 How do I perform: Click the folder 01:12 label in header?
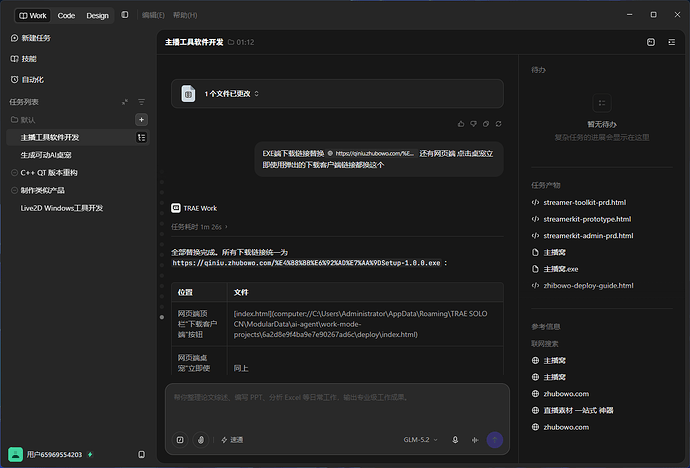241,42
